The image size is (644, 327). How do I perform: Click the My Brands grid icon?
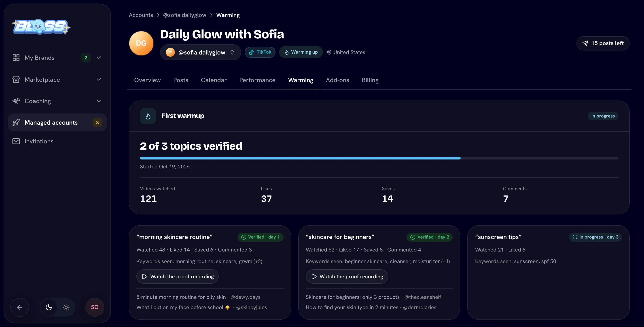point(16,58)
